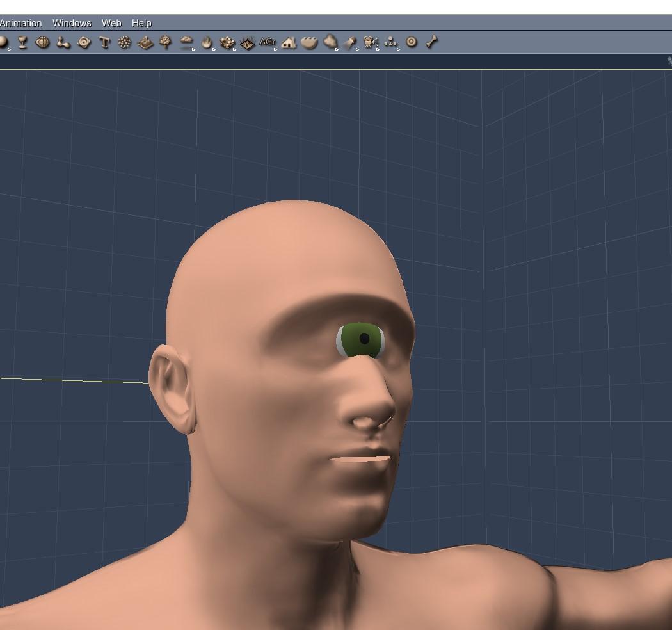This screenshot has width=672, height=630.
Task: Select the fire primitive tool
Action: click(207, 42)
